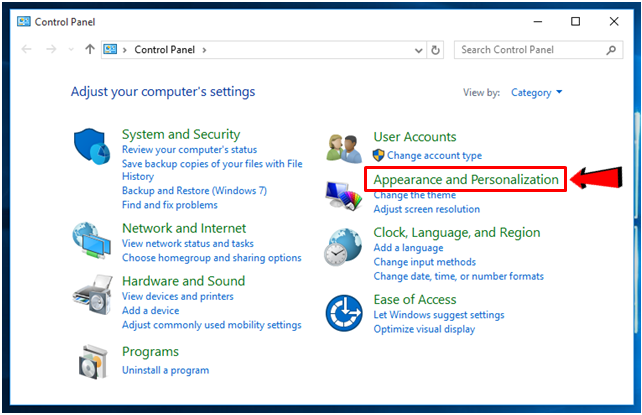Click Review your computer's status
The image size is (642, 415).
tap(190, 149)
